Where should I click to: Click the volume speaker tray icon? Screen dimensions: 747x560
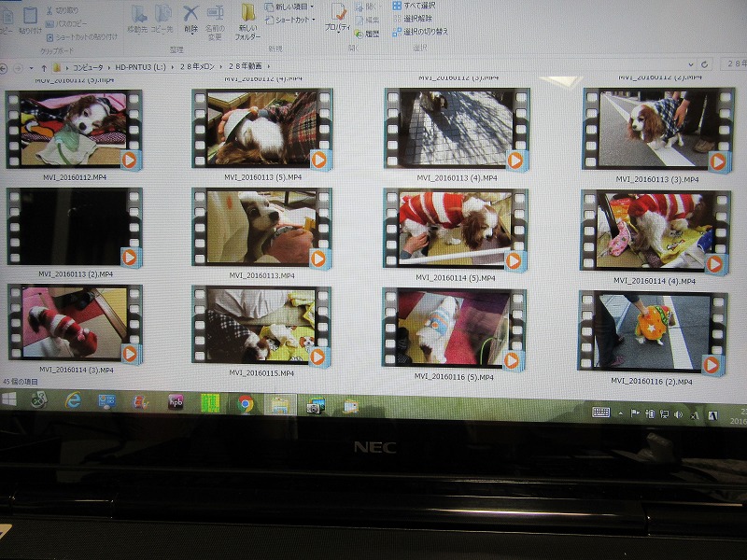[x=679, y=414]
